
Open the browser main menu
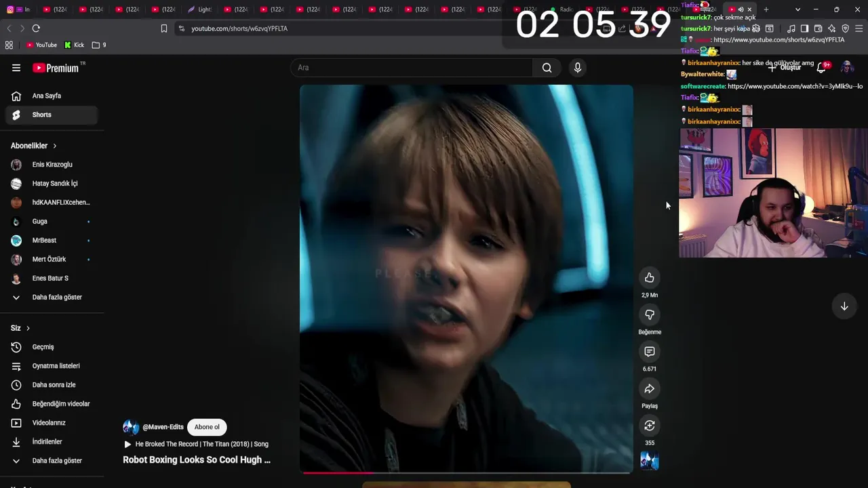tap(859, 28)
